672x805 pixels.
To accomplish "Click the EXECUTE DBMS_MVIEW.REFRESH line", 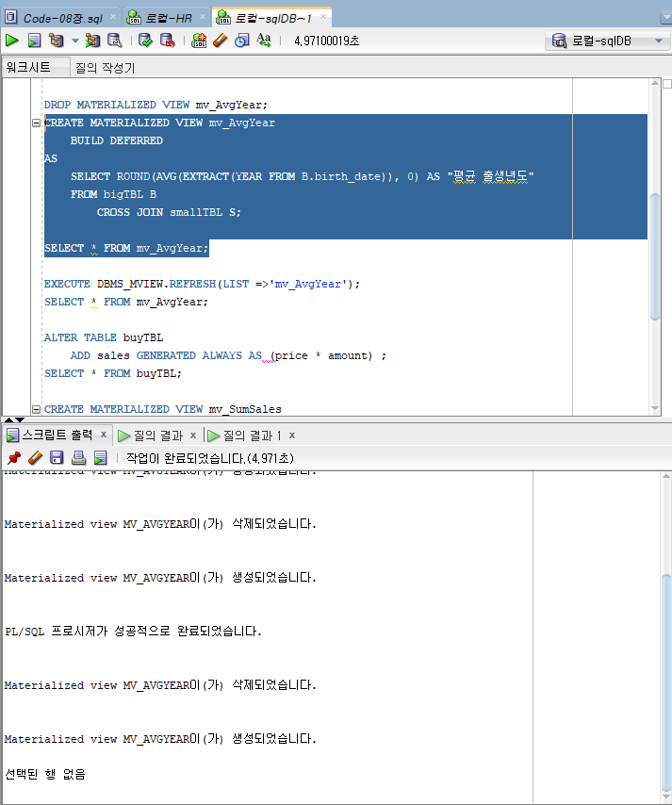I will coord(203,284).
